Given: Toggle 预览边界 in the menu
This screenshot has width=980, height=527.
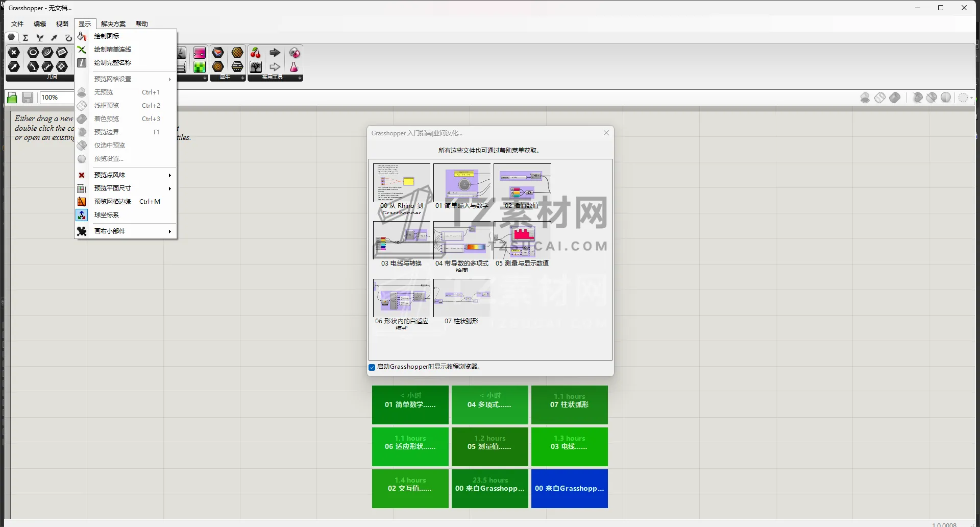Looking at the screenshot, I should 126,132.
